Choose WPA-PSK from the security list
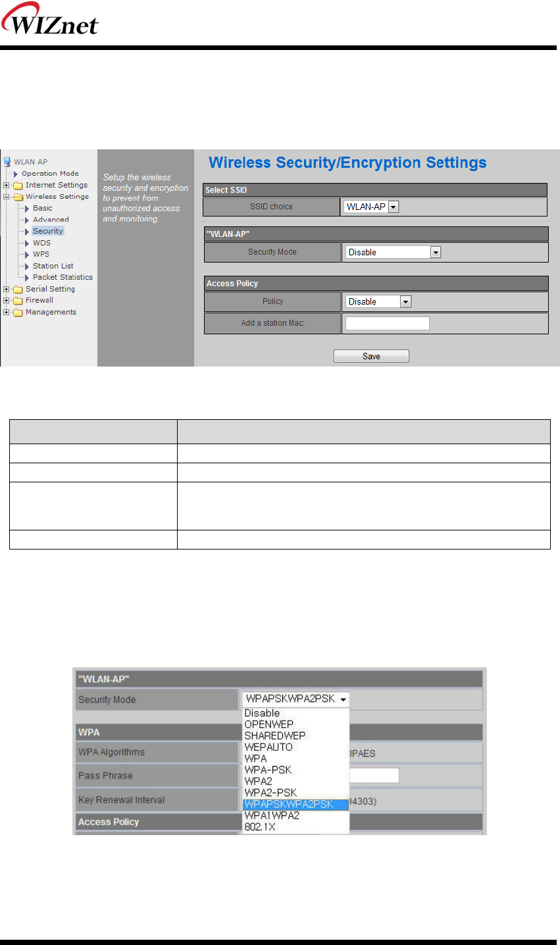 295,770
